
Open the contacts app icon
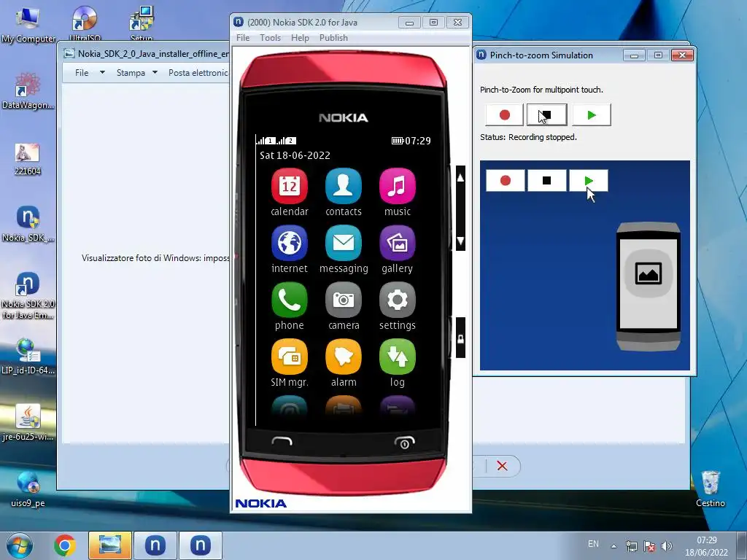click(x=344, y=186)
